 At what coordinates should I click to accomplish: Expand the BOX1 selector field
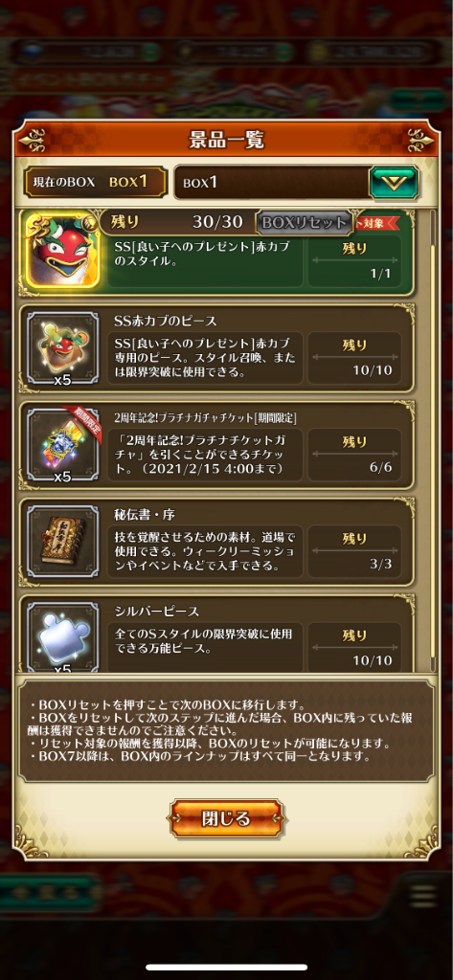pos(297,183)
